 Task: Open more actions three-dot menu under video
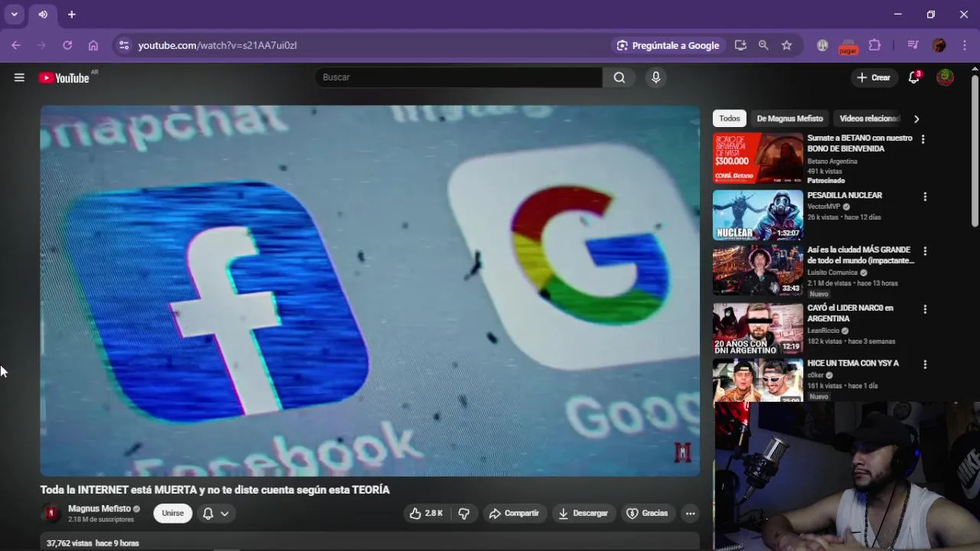pos(690,514)
